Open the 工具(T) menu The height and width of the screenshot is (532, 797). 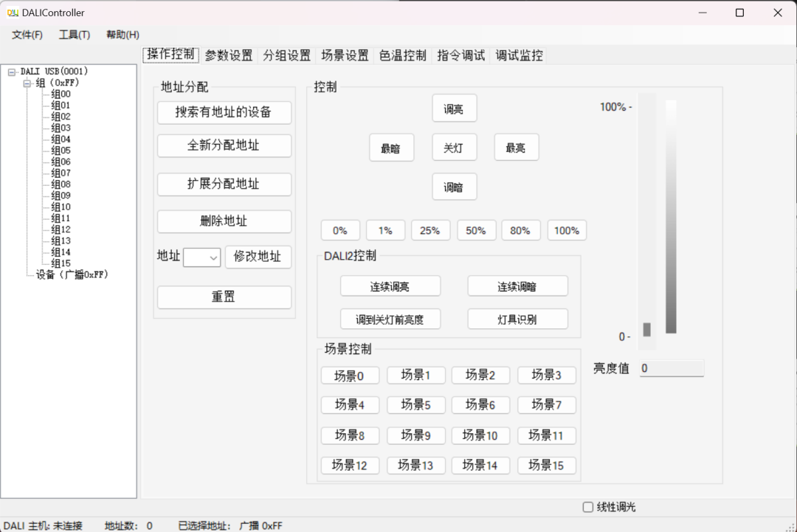(x=74, y=35)
